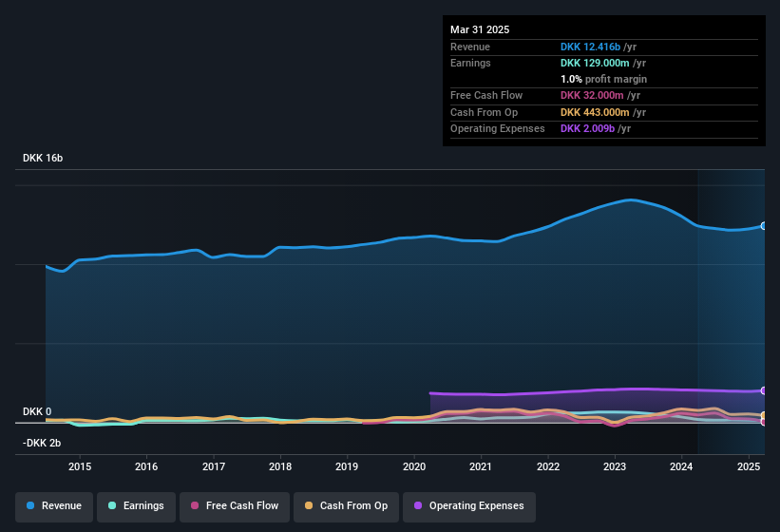780x532 pixels.
Task: Toggle the Revenue series in the legend
Action: pos(54,506)
